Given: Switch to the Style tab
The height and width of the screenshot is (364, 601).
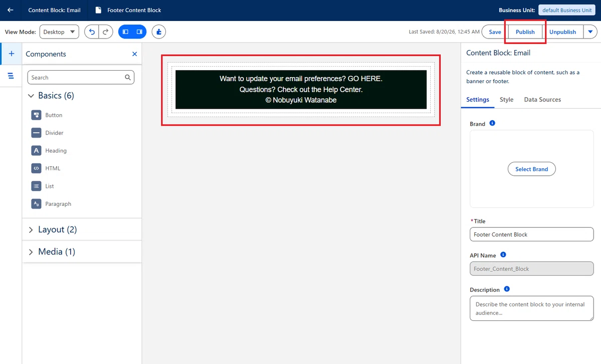Looking at the screenshot, I should [506, 100].
